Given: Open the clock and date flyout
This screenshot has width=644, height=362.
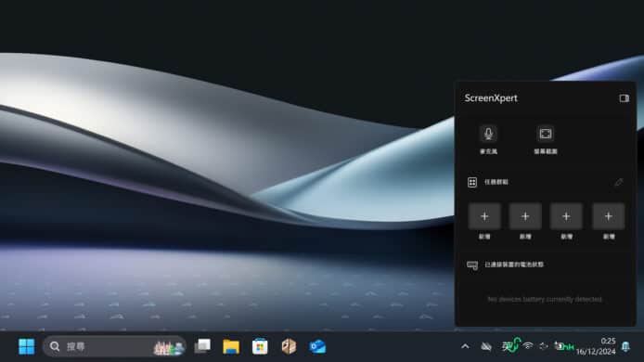Looking at the screenshot, I should coord(596,346).
